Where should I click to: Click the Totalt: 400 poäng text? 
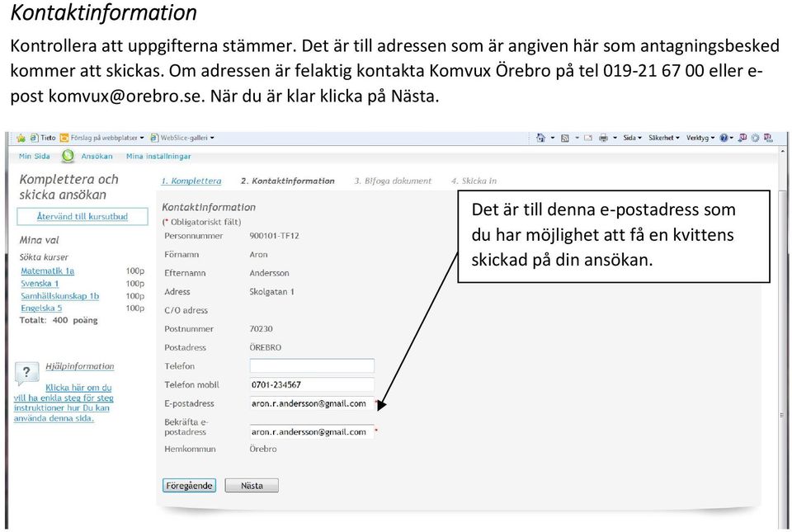(59, 320)
